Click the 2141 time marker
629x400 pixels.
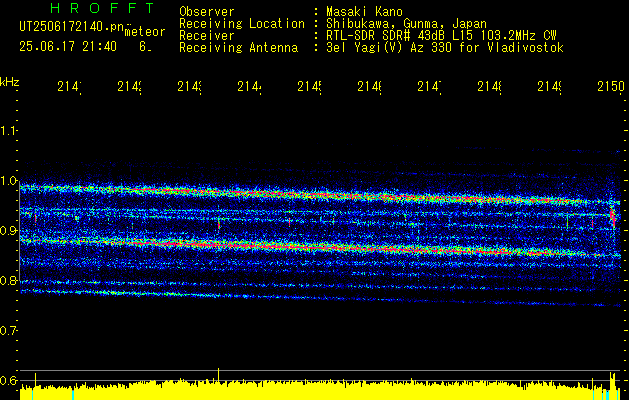click(69, 87)
